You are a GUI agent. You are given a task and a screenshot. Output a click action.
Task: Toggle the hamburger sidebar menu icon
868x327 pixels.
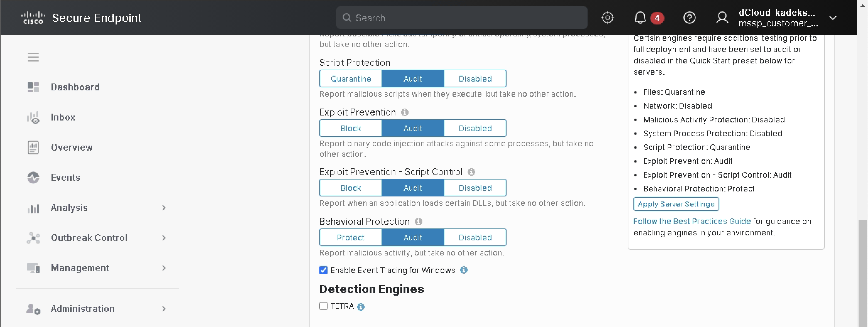pos(33,57)
